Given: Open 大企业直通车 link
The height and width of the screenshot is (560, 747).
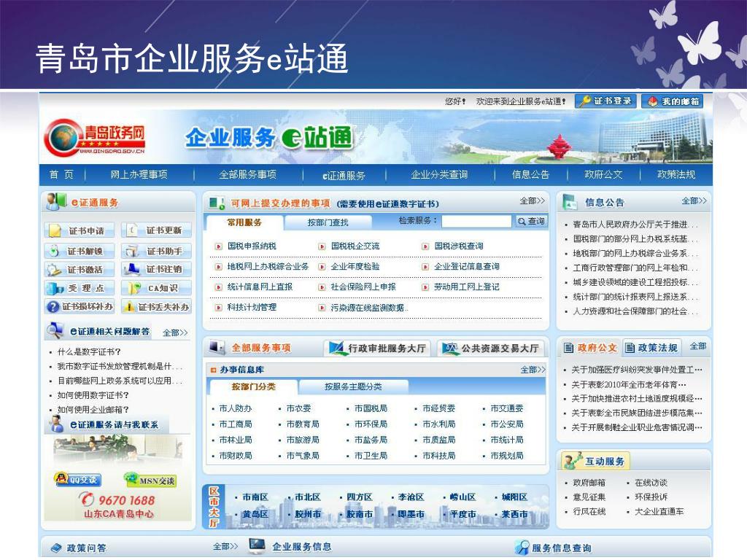Looking at the screenshot, I should (659, 511).
